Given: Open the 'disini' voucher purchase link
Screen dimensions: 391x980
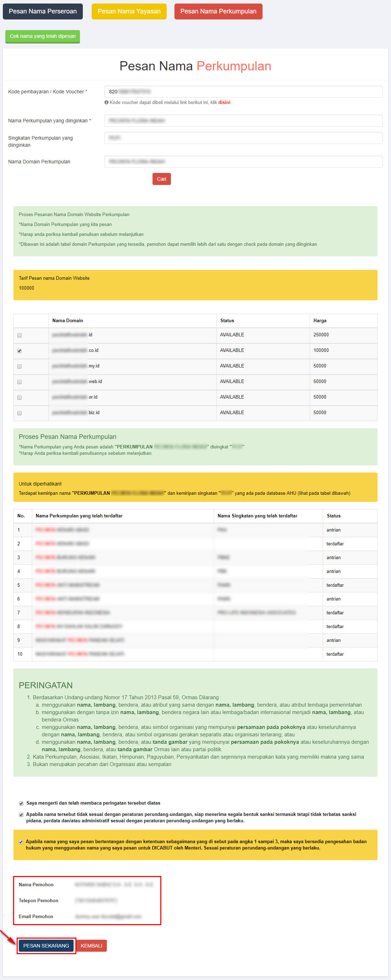Looking at the screenshot, I should coord(224,102).
